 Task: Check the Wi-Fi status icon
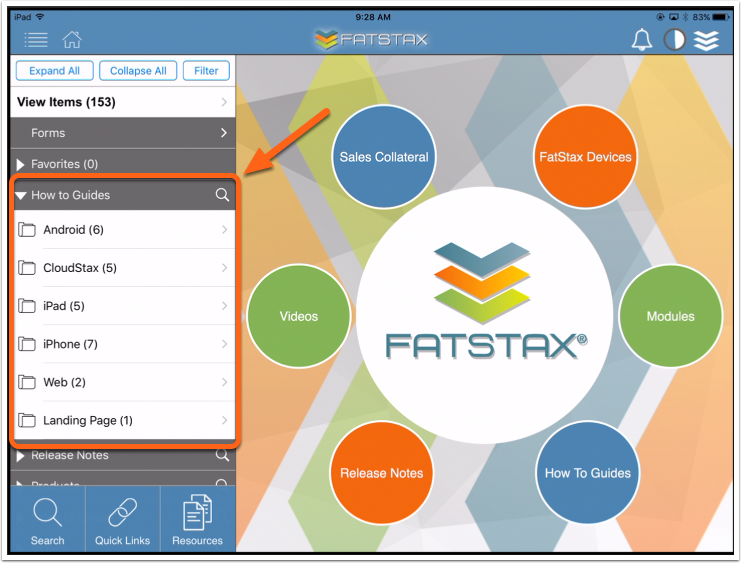pyautogui.click(x=40, y=17)
